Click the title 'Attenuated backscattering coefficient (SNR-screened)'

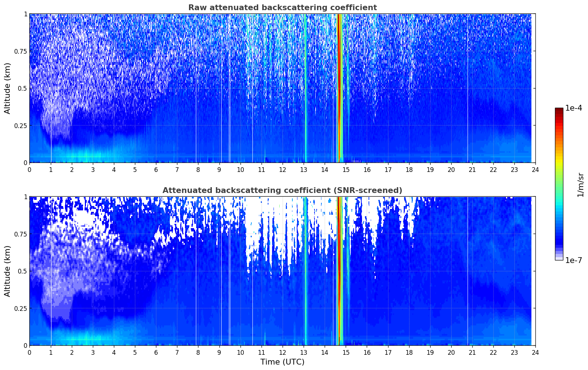[x=282, y=190]
